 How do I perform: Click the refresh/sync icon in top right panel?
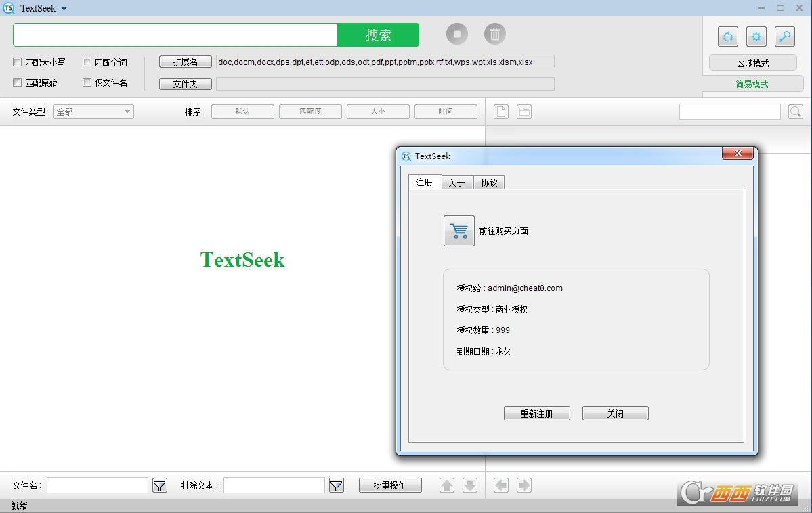point(727,37)
